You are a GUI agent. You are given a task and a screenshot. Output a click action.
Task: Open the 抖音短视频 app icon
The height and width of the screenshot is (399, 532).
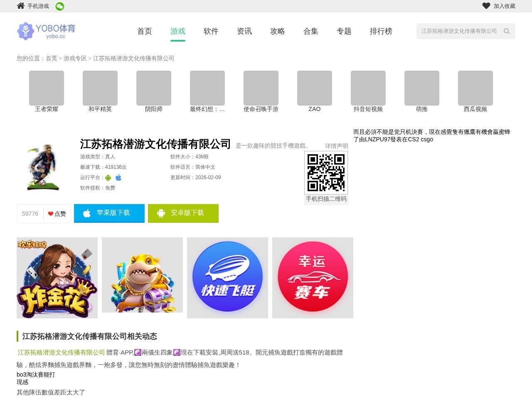368,88
